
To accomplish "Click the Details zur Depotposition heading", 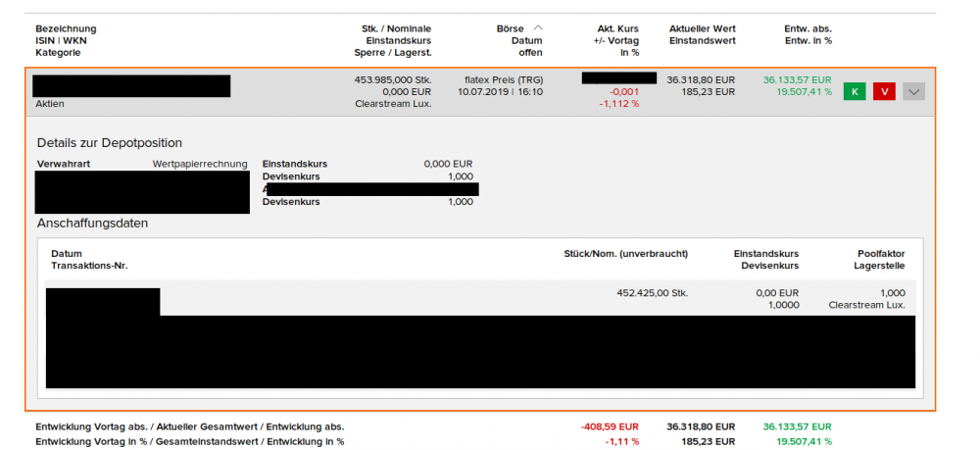I will coord(110,143).
